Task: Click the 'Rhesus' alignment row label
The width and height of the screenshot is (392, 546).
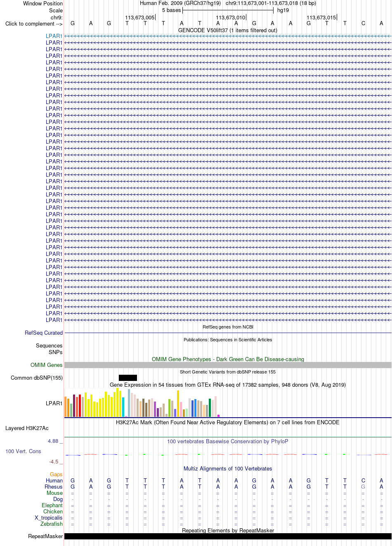Action: 54,487
